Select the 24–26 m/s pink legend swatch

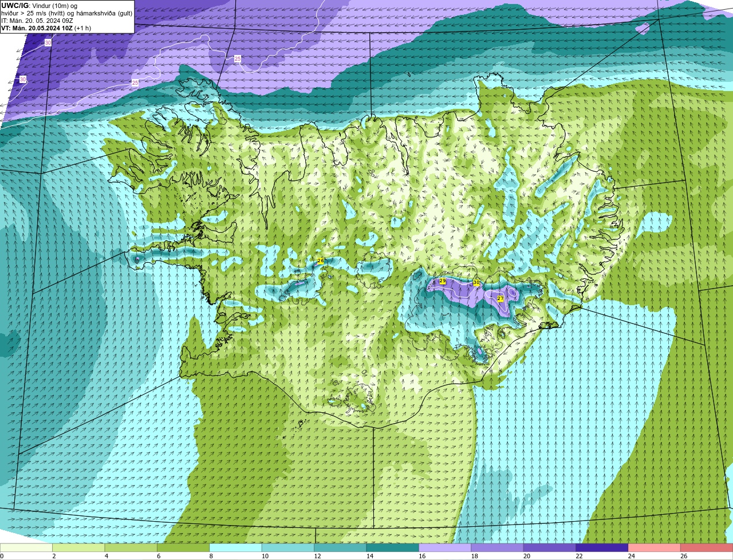[655, 547]
